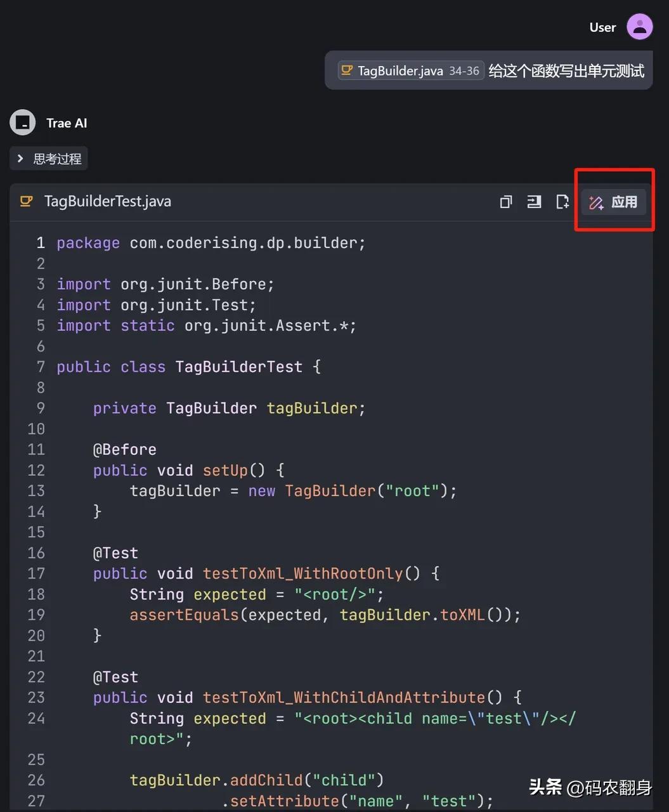Expand the 思考过程 thinking section
669x812 pixels.
(57, 159)
